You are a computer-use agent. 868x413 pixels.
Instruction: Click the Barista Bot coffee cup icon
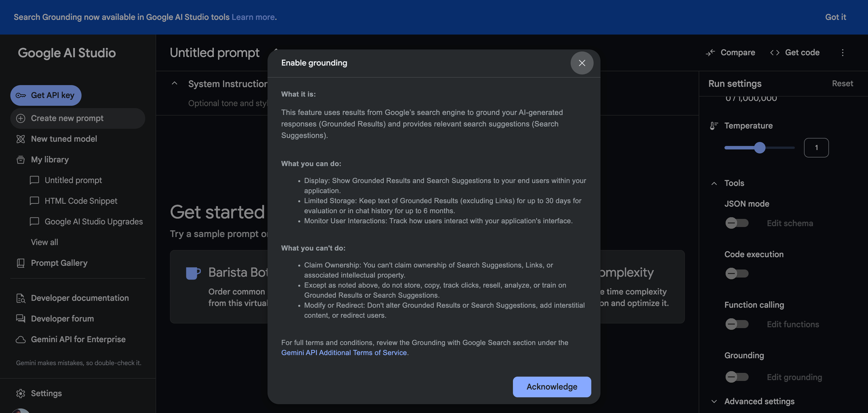tap(193, 273)
